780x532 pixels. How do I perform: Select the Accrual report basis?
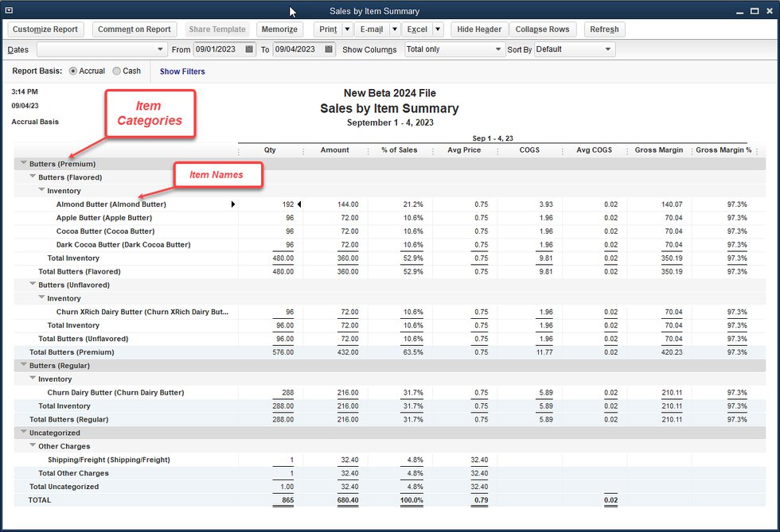click(74, 71)
